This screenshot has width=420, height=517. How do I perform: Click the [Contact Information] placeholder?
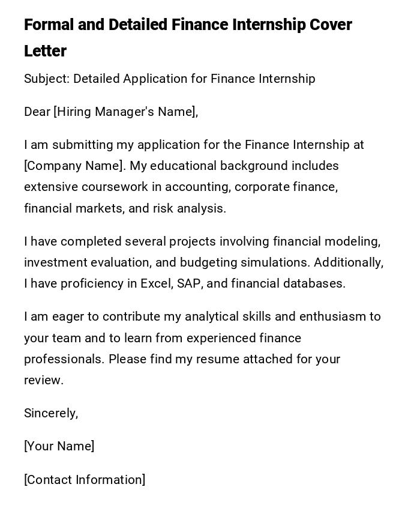click(x=85, y=480)
